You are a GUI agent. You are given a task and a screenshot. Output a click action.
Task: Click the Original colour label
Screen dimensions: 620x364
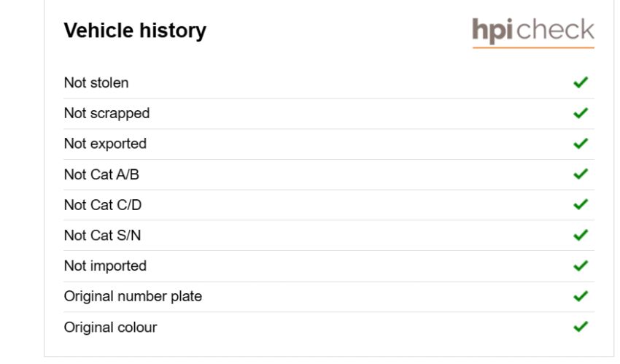(x=110, y=328)
